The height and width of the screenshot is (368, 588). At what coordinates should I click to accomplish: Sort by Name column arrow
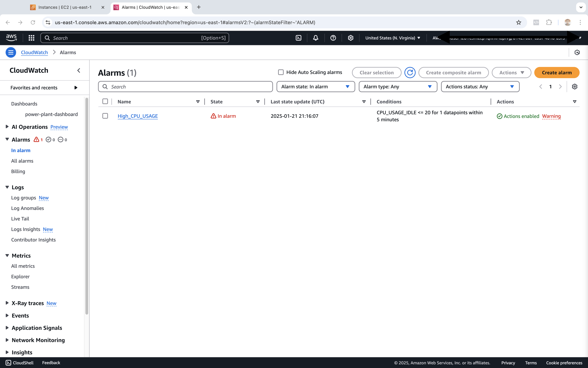click(198, 101)
